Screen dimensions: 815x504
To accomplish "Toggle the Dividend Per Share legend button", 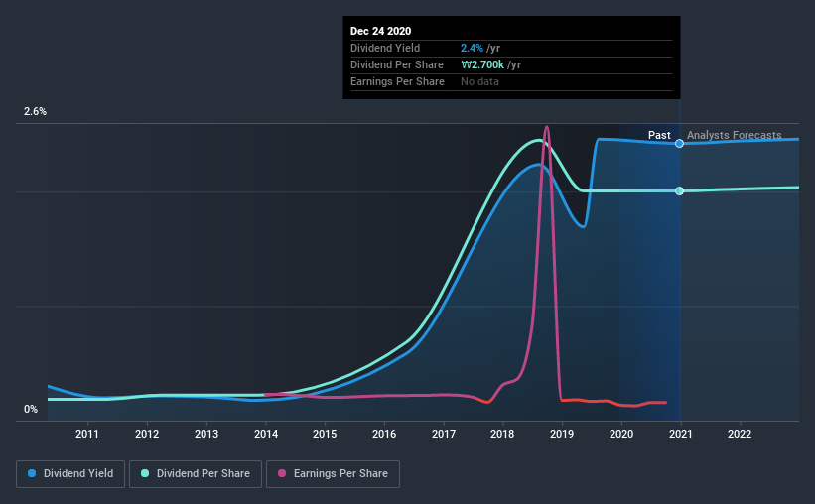I will [196, 474].
